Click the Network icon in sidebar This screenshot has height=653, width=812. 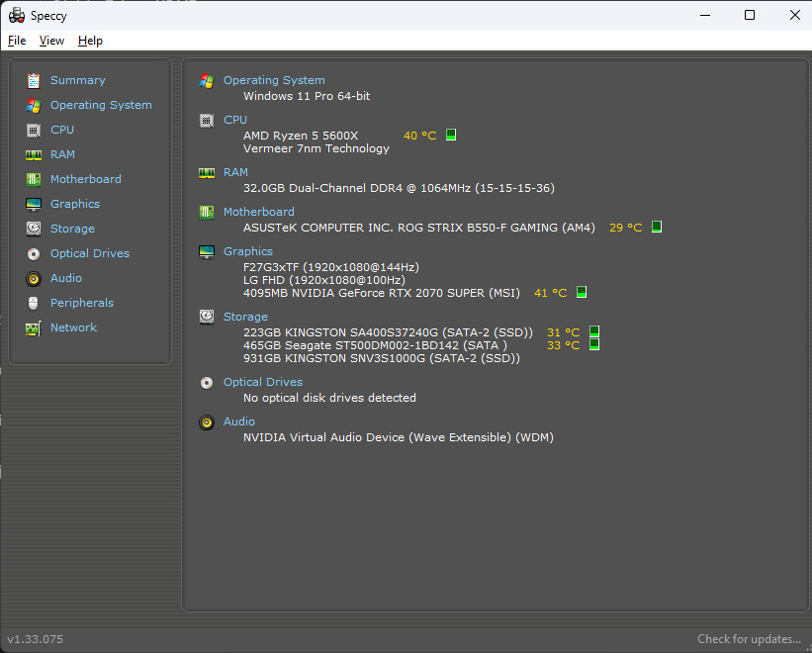point(34,327)
